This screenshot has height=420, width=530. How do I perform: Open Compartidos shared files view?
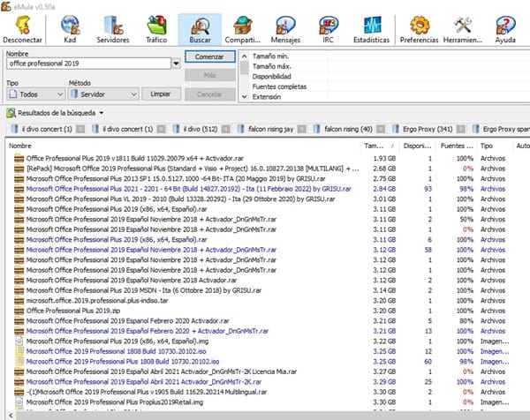[241, 29]
